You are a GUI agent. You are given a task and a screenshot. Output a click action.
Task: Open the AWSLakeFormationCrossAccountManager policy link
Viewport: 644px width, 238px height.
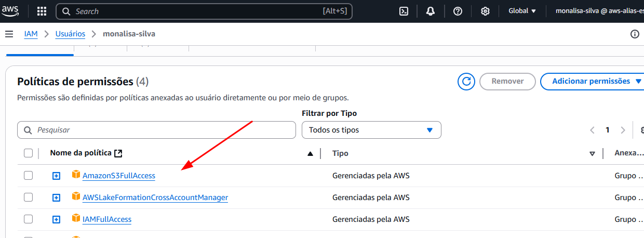coord(155,197)
